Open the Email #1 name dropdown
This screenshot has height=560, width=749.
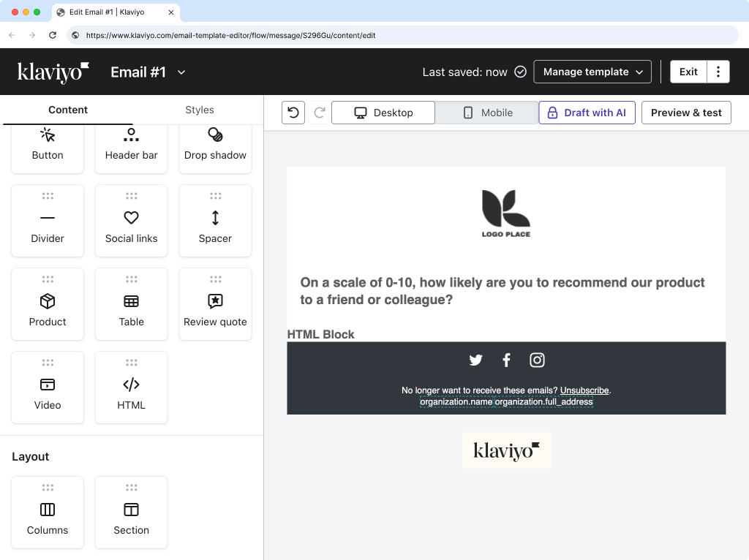tap(148, 72)
